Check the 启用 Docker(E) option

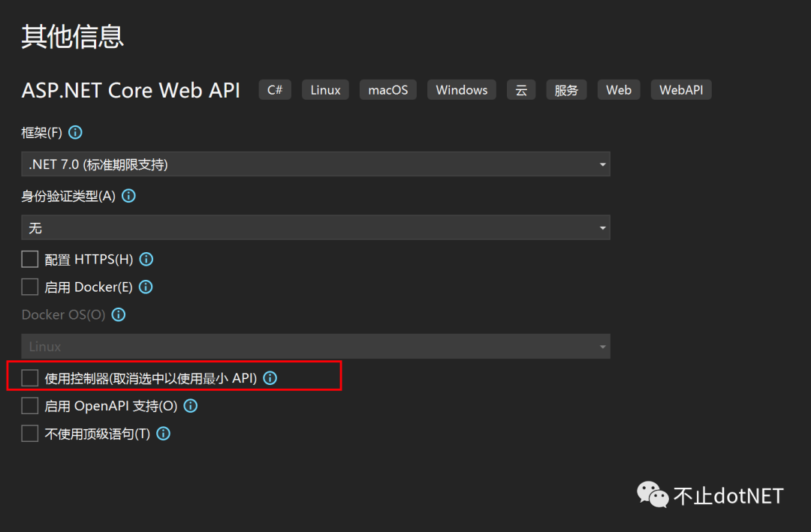(x=29, y=287)
